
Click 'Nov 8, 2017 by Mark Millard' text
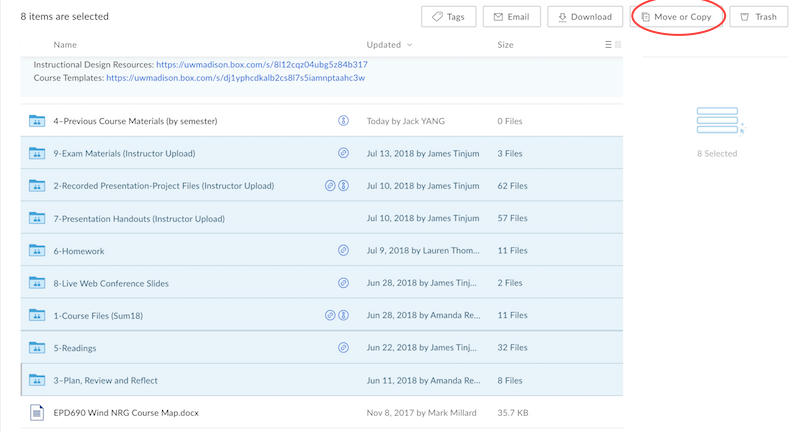tap(421, 413)
